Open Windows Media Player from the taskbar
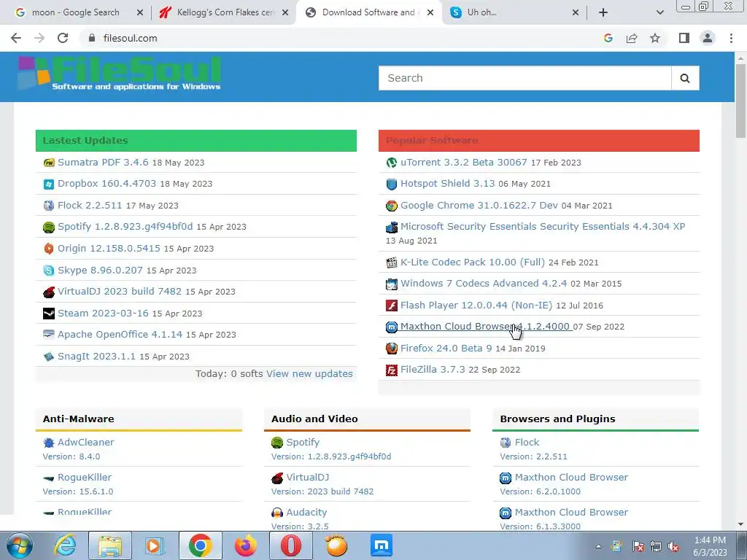This screenshot has width=747, height=560. coord(155,545)
